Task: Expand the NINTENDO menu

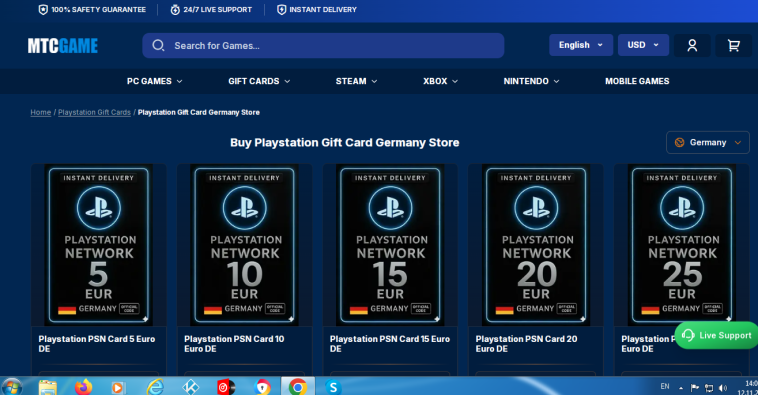Action: click(x=531, y=81)
